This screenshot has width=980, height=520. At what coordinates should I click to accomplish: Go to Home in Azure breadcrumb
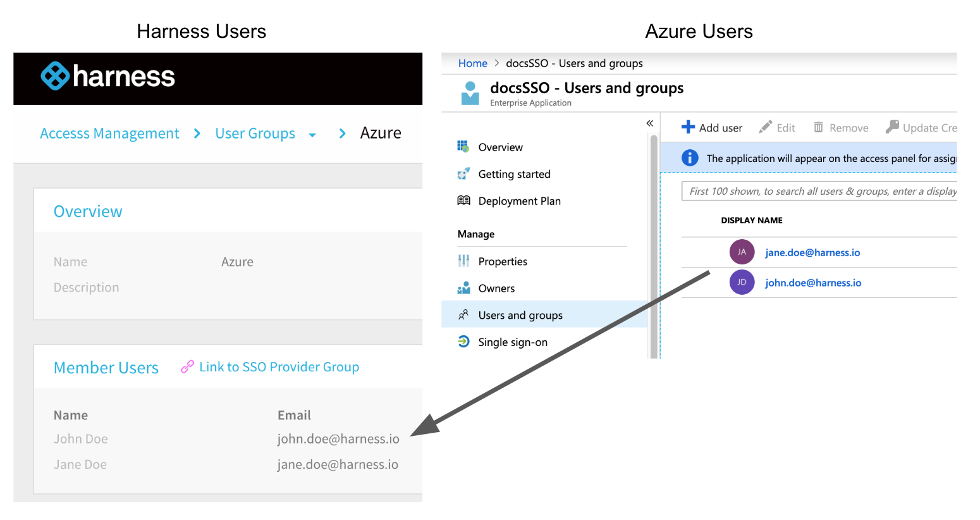(x=473, y=63)
